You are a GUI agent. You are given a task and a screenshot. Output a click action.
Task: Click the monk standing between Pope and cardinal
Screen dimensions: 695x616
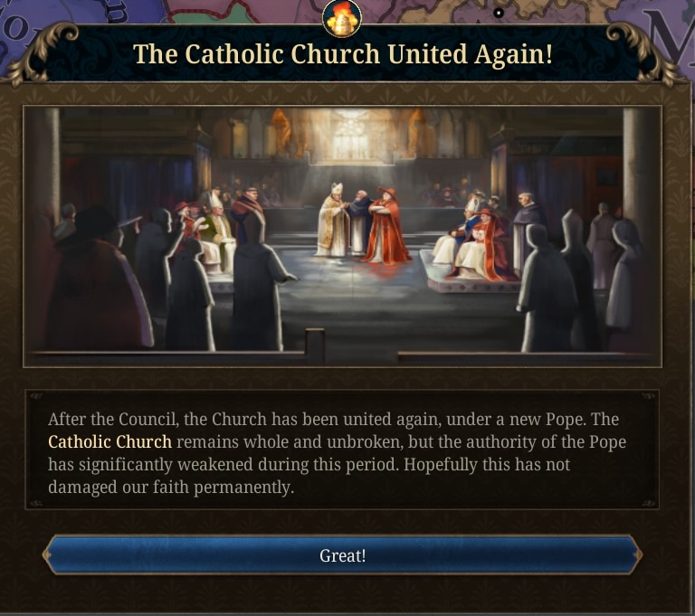(358, 222)
